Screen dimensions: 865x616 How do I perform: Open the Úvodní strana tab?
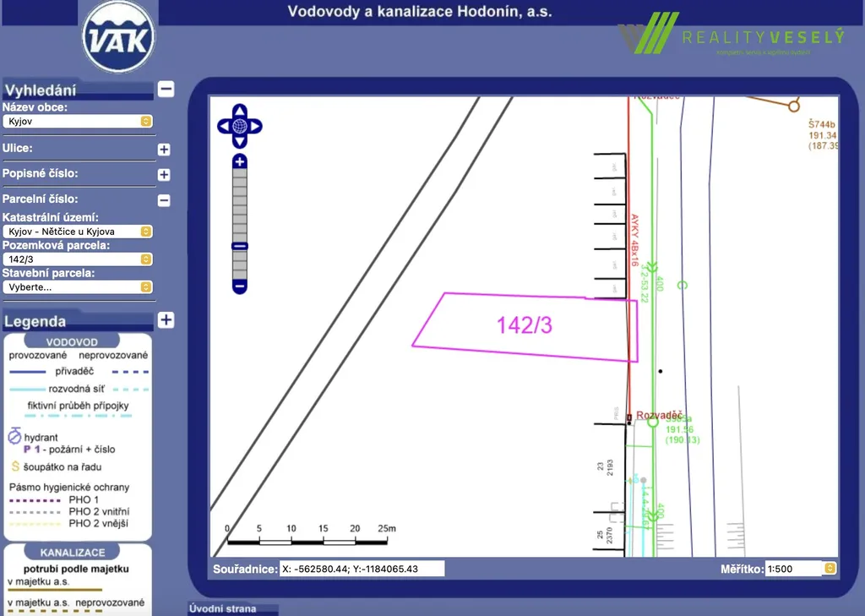[232, 608]
